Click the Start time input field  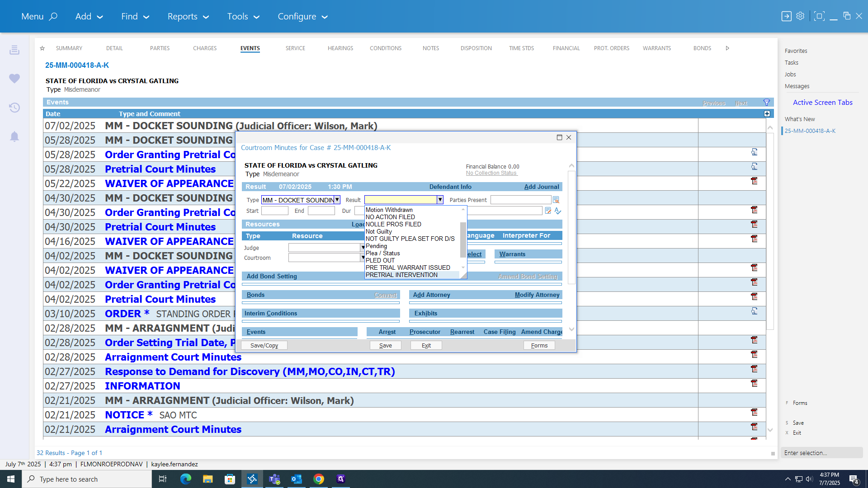pos(275,211)
